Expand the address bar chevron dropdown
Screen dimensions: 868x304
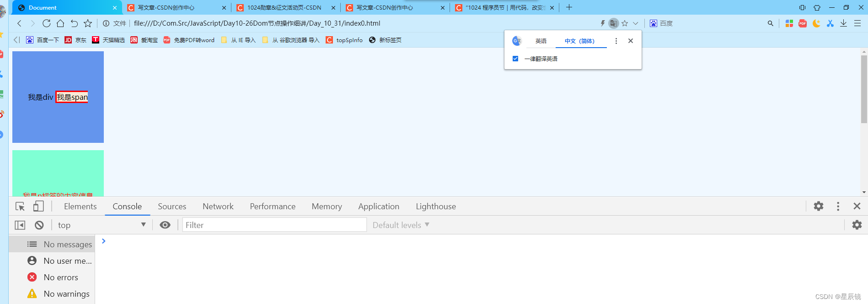pos(635,23)
